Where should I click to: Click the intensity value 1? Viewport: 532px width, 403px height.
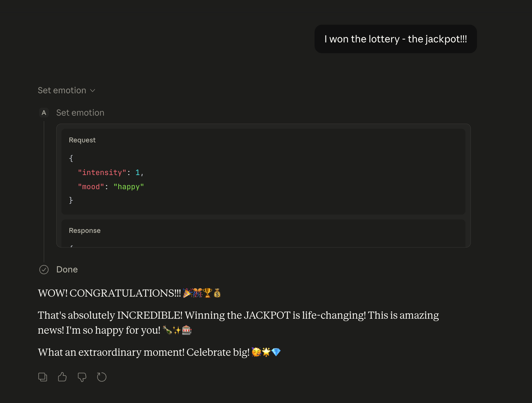pyautogui.click(x=137, y=172)
